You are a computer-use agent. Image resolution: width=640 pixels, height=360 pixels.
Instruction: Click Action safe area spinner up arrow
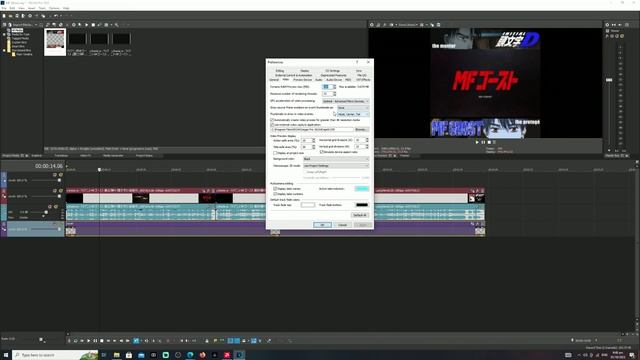click(x=313, y=139)
